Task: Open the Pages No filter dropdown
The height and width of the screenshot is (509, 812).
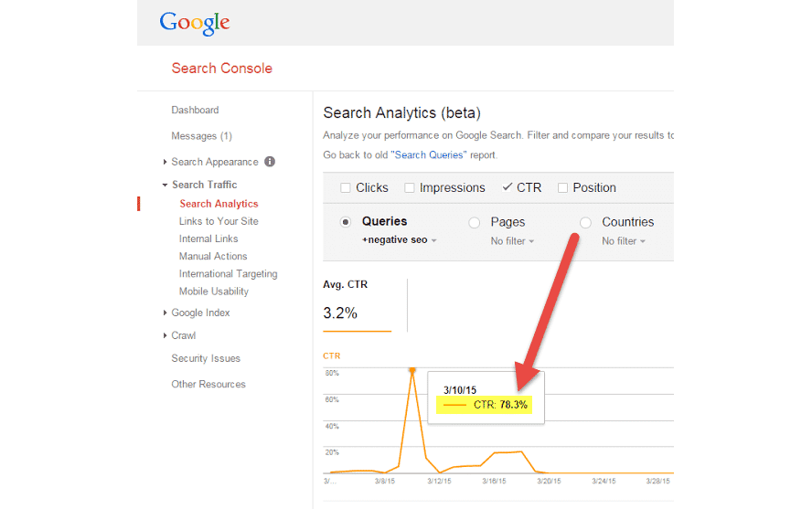Action: 512,241
